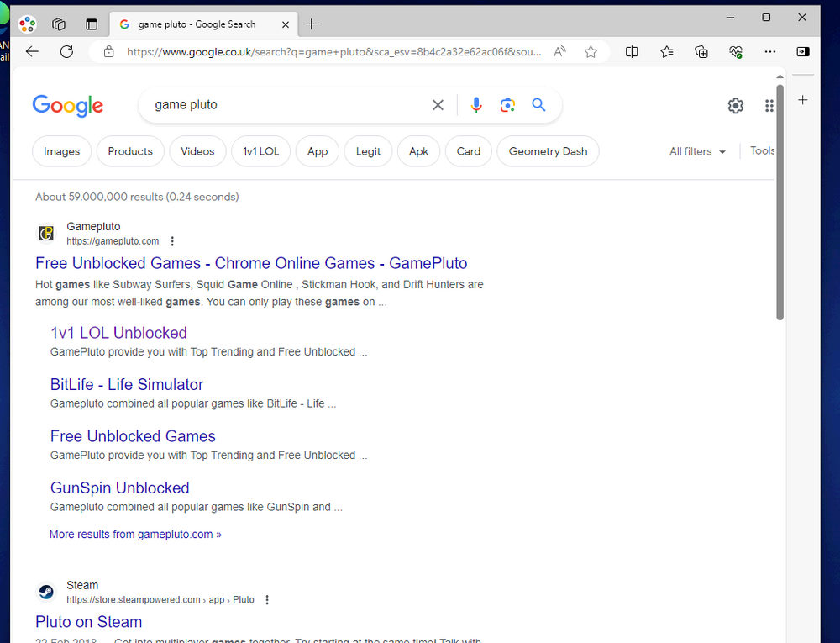The width and height of the screenshot is (840, 643).
Task: Start voice search with the microphone icon
Action: click(x=475, y=105)
